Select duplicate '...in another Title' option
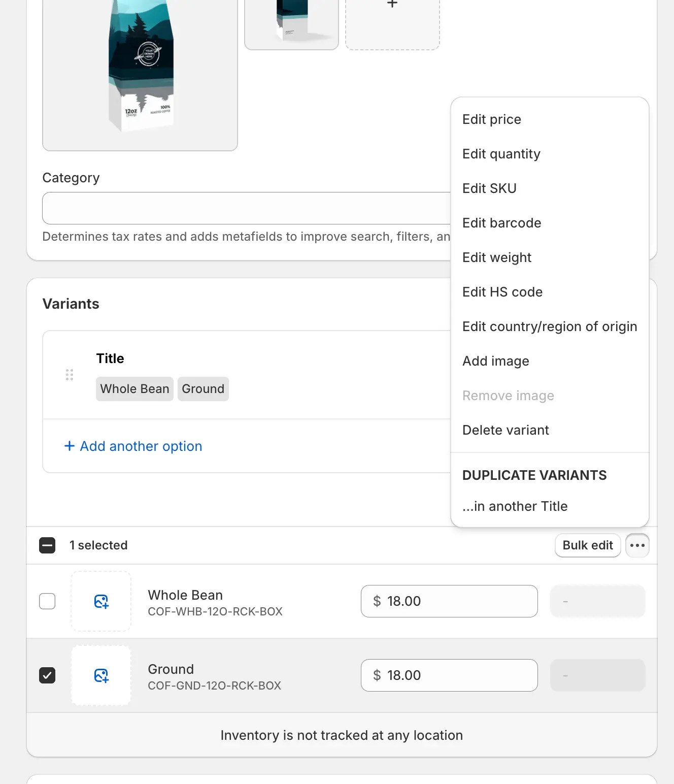This screenshot has width=674, height=784. pyautogui.click(x=515, y=506)
